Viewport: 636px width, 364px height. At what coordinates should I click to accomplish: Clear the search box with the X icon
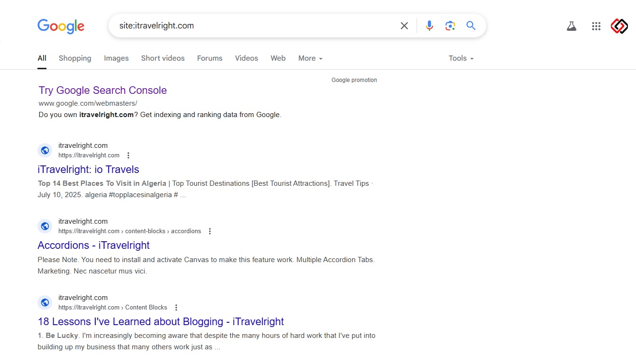point(404,26)
